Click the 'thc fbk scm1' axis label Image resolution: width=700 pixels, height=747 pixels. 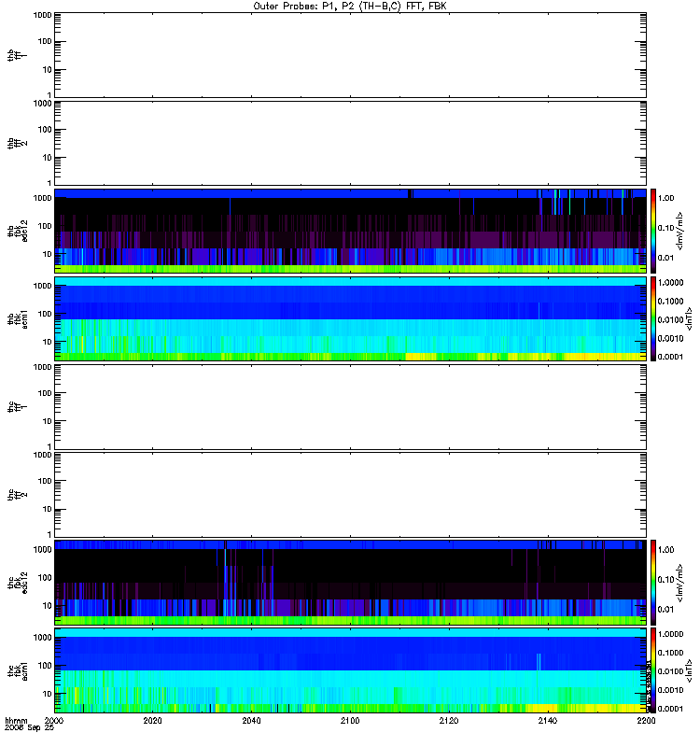tap(17, 670)
